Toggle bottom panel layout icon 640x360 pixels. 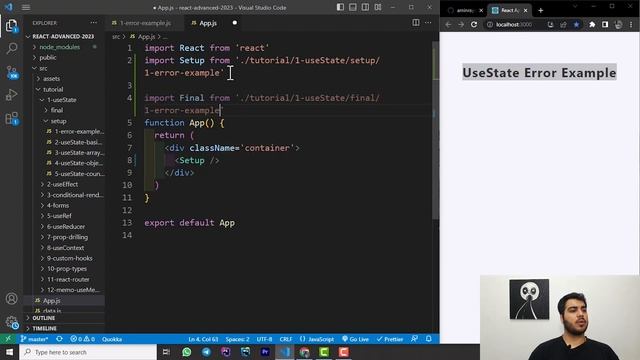(353, 7)
